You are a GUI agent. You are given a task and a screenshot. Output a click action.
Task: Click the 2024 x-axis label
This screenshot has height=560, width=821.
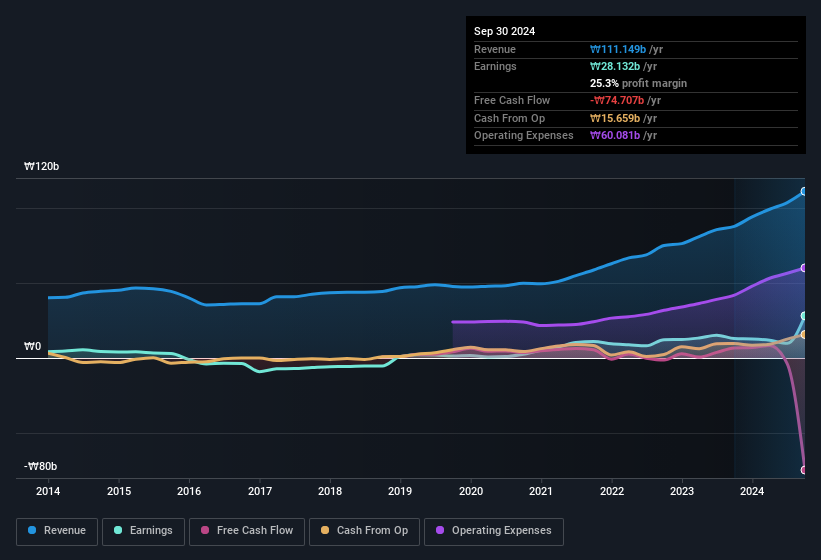point(752,491)
